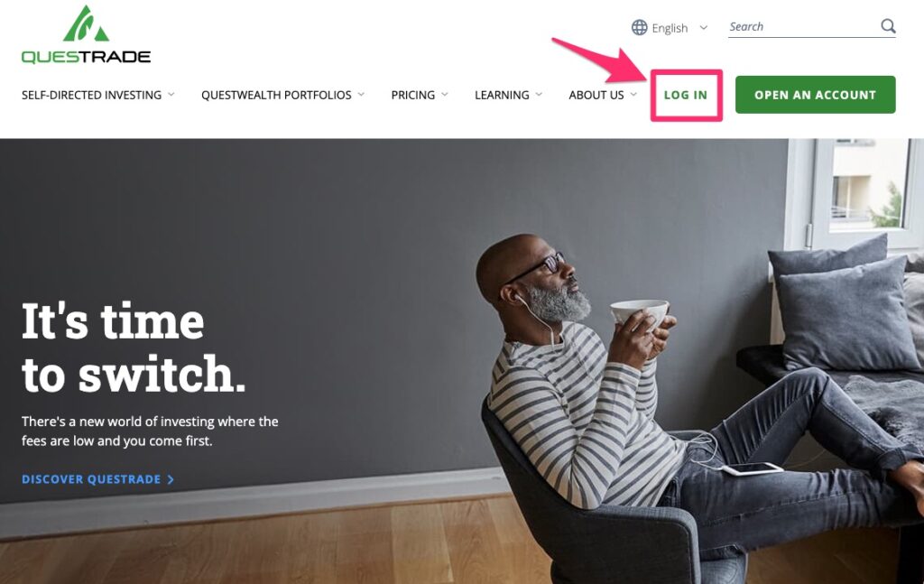Select the English language label
The image size is (924, 584).
coord(670,28)
